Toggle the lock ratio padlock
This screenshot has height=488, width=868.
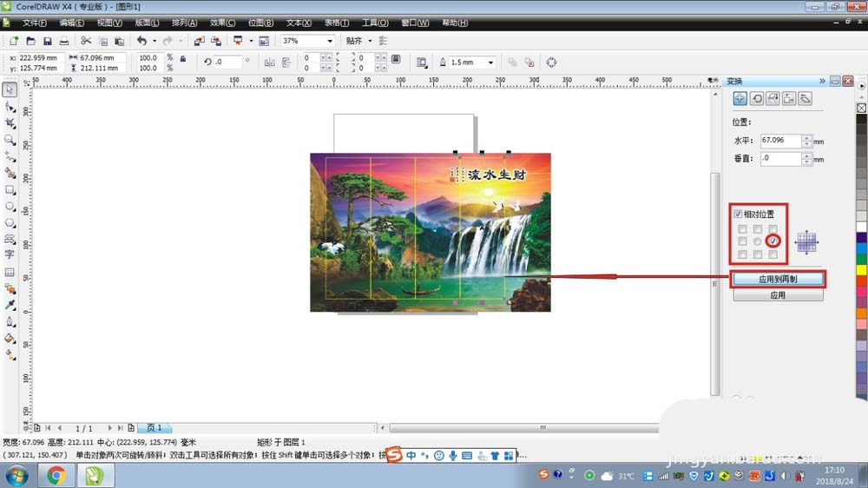tap(183, 58)
